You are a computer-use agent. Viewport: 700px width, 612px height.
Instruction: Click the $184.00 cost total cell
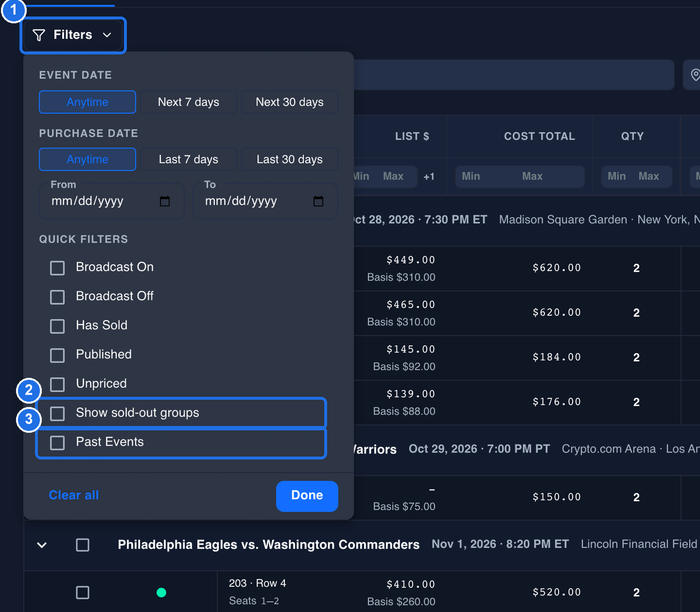pyautogui.click(x=557, y=358)
